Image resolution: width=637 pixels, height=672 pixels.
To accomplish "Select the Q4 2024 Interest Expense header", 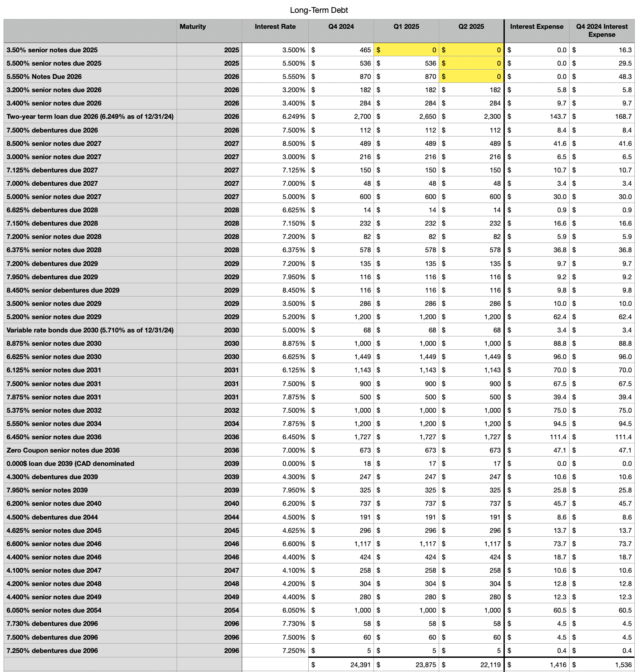I will 602,31.
